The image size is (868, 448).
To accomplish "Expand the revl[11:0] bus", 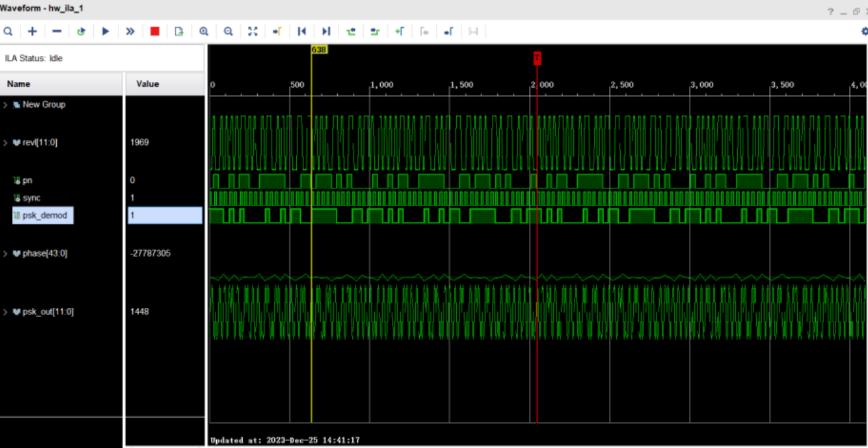I will tap(6, 142).
